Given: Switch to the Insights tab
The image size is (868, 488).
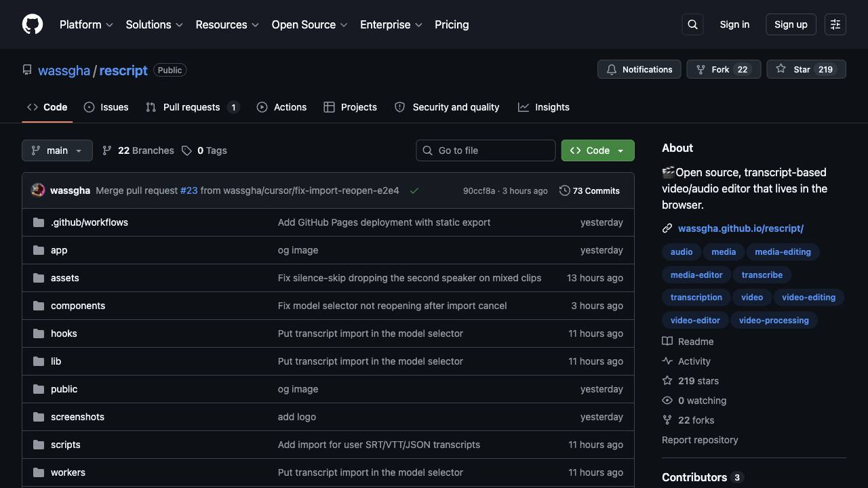Looking at the screenshot, I should click(544, 107).
